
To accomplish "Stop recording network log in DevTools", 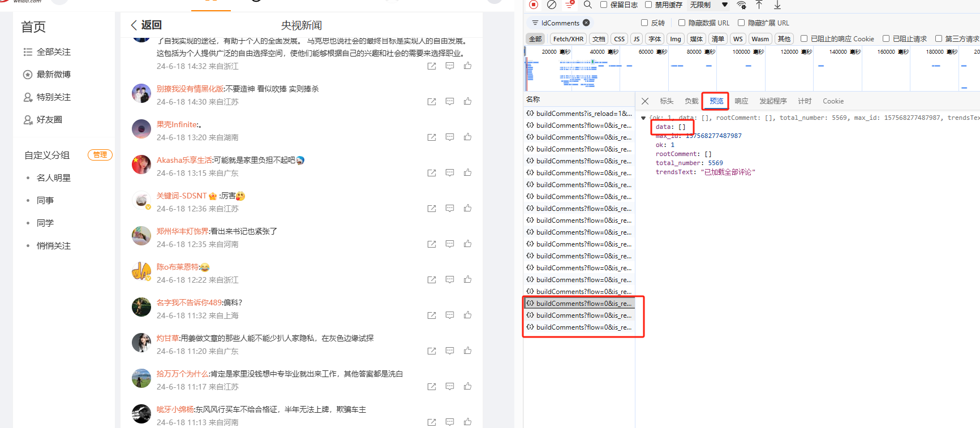I will click(534, 5).
